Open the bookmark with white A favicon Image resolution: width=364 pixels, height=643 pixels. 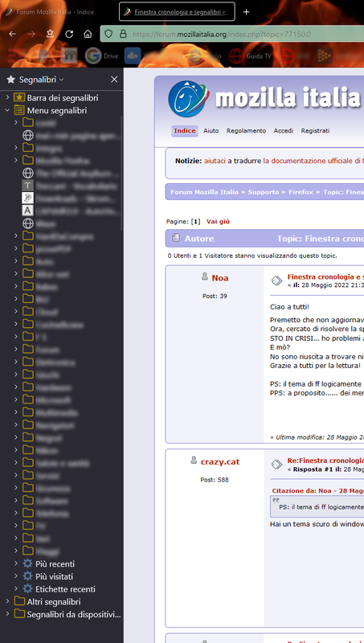(27, 211)
